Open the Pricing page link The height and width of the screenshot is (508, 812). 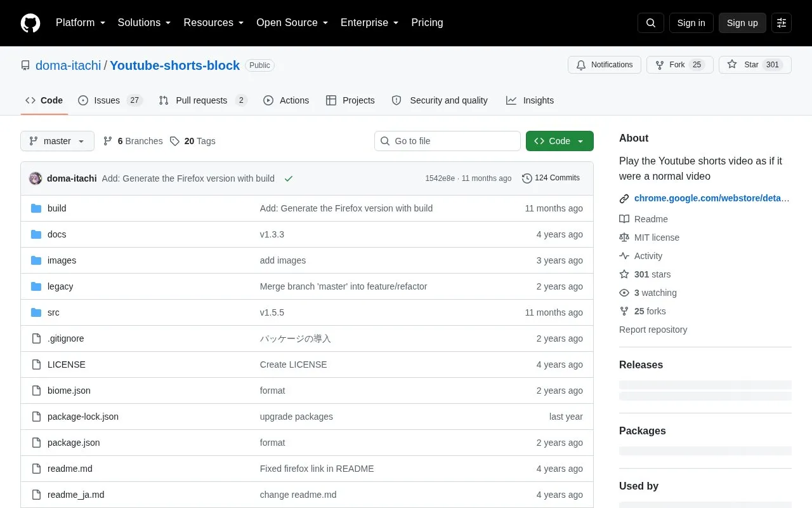[427, 23]
